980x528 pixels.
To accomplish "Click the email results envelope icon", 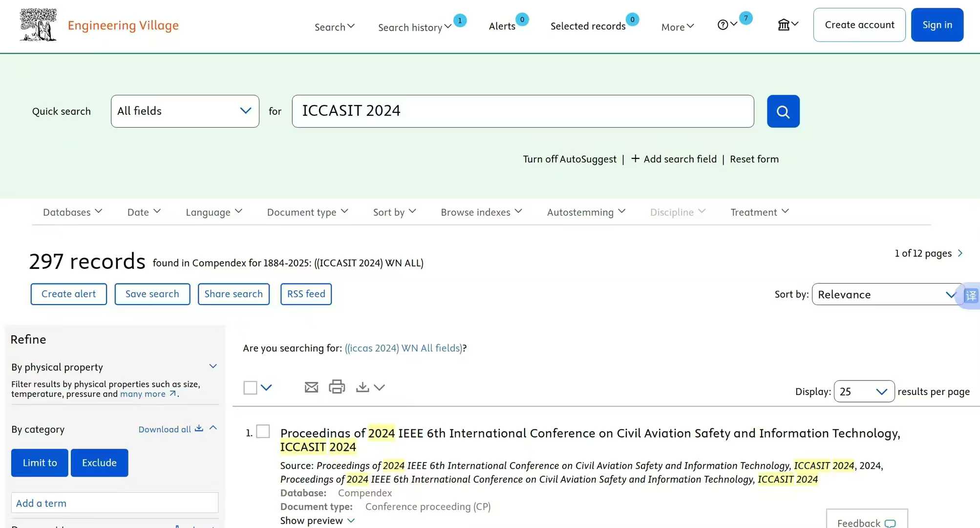I will click(x=311, y=387).
